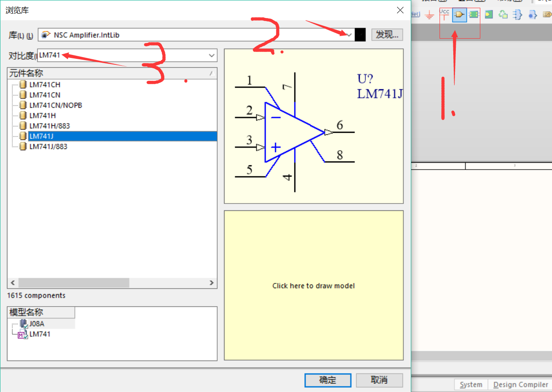Click the LM741J op-amp symbol preview
Screen dimensions: 552x392
point(314,126)
